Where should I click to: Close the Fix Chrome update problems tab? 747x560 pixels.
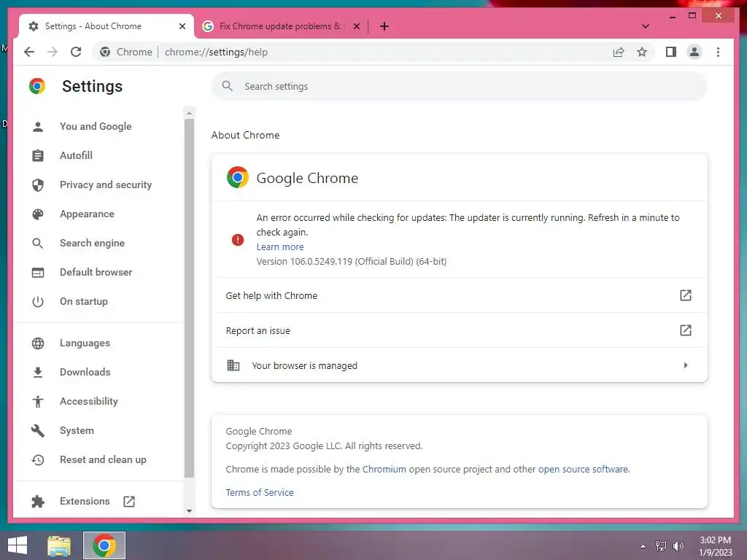click(x=356, y=26)
